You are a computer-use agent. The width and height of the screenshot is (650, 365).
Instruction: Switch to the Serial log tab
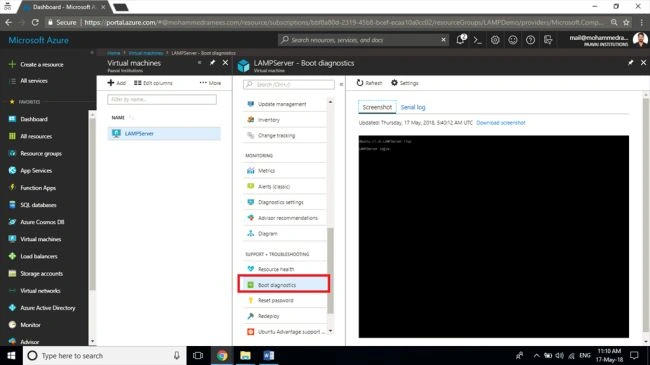click(x=413, y=107)
